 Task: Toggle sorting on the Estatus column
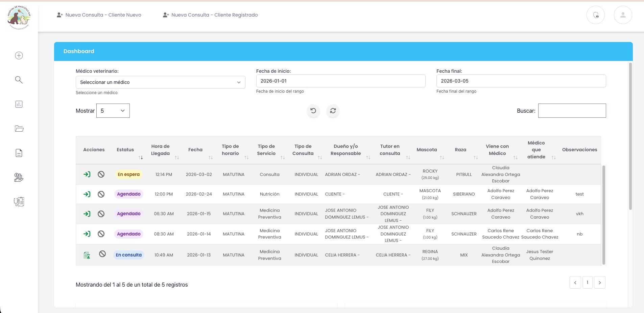(x=141, y=157)
